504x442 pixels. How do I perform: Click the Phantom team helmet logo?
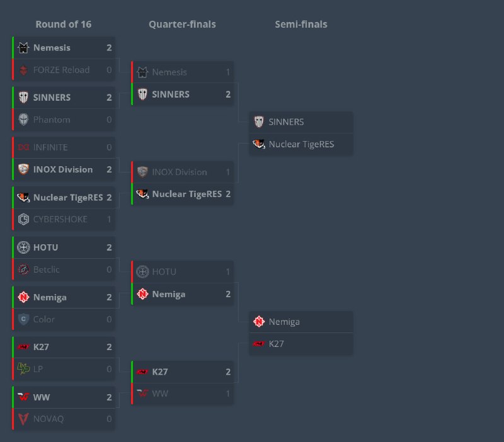(23, 120)
